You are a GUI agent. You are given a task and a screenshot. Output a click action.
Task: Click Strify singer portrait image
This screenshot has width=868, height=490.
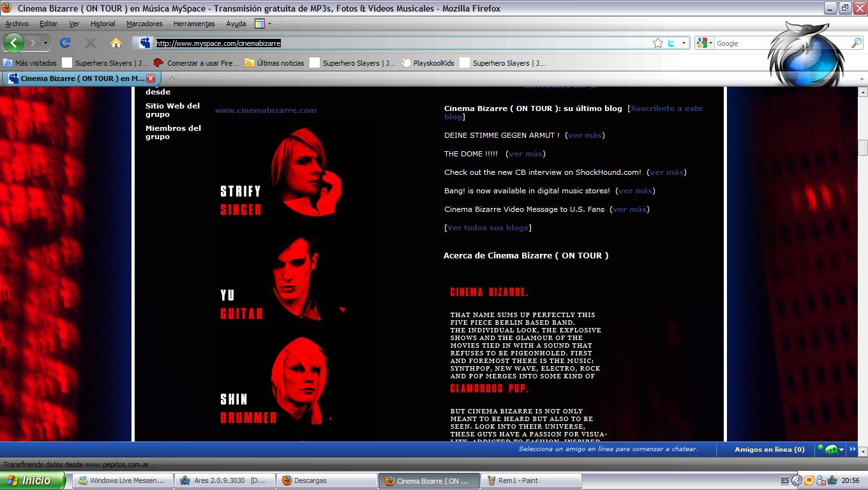pyautogui.click(x=306, y=172)
